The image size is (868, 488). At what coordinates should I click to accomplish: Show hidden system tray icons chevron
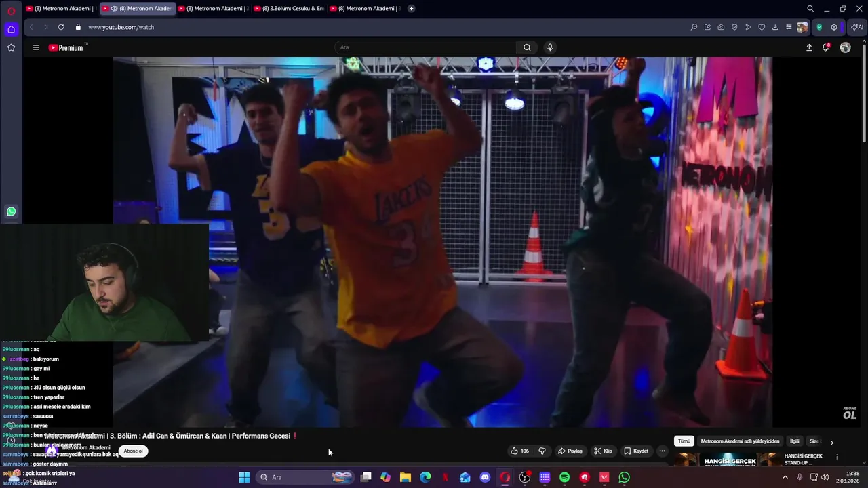tap(785, 477)
